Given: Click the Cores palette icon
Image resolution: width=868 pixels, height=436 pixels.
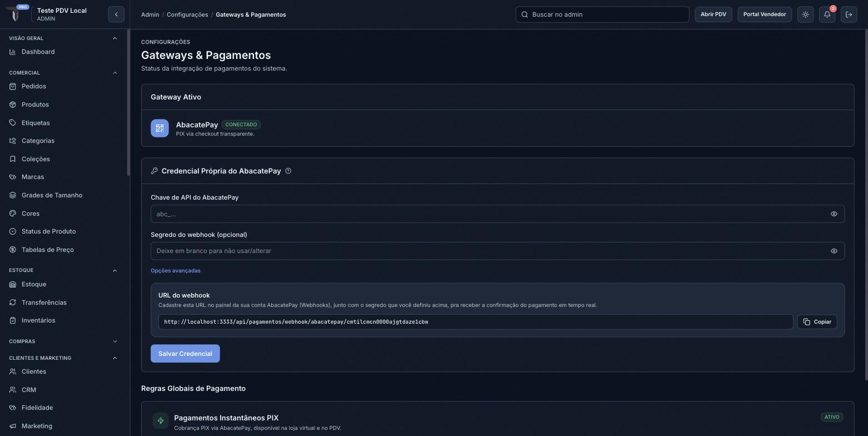Looking at the screenshot, I should click(x=13, y=214).
